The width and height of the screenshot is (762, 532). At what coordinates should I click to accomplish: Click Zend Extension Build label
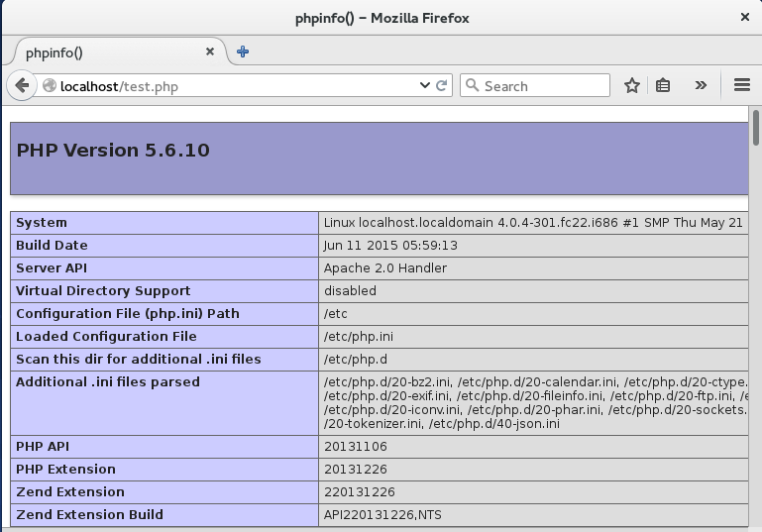89,515
